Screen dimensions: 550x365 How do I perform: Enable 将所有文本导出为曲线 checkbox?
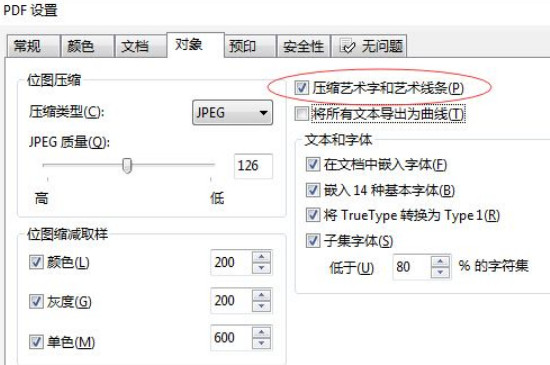click(301, 114)
